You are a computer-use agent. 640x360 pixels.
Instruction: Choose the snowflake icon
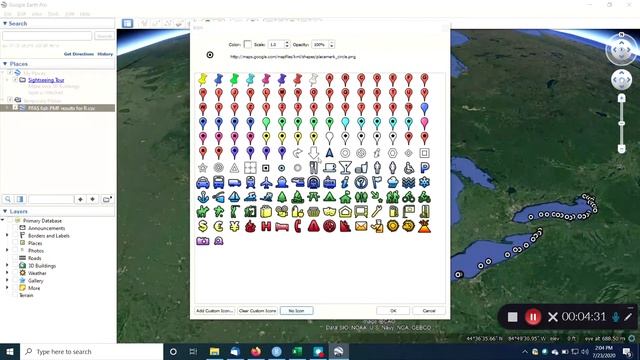point(424,182)
